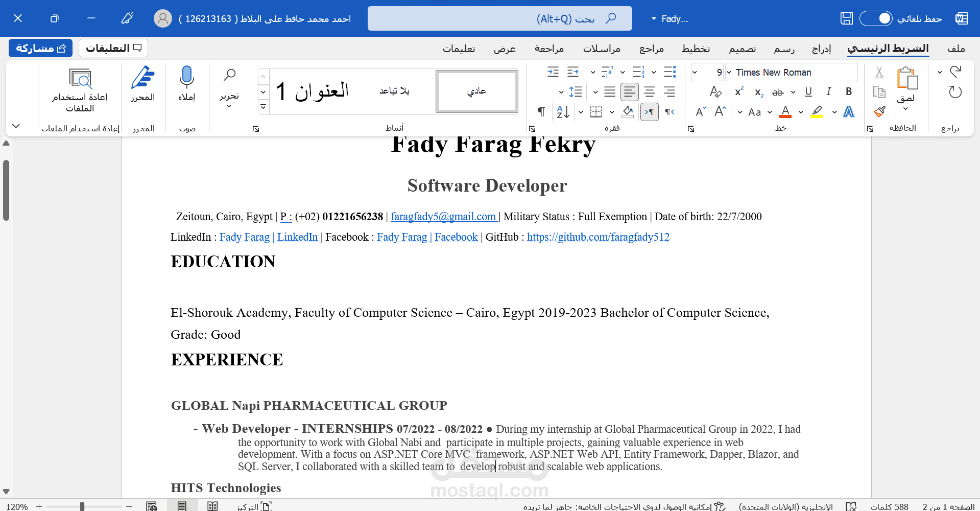Screen dimensions: 980x511
Task: Open the file name Fady... dropdown
Action: (670, 19)
